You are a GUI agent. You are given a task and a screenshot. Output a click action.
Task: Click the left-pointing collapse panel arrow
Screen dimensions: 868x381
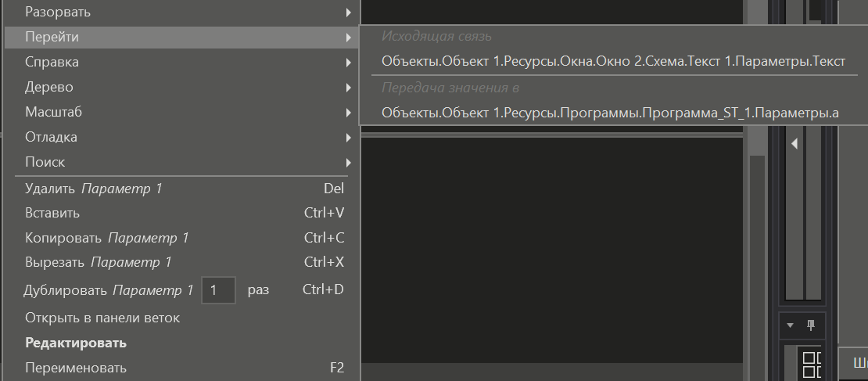794,144
